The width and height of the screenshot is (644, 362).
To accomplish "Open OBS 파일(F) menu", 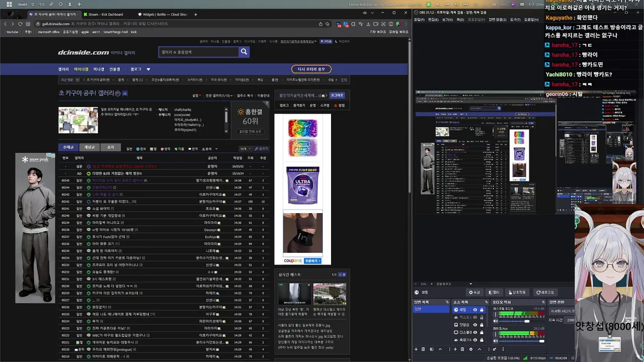I will point(419,20).
